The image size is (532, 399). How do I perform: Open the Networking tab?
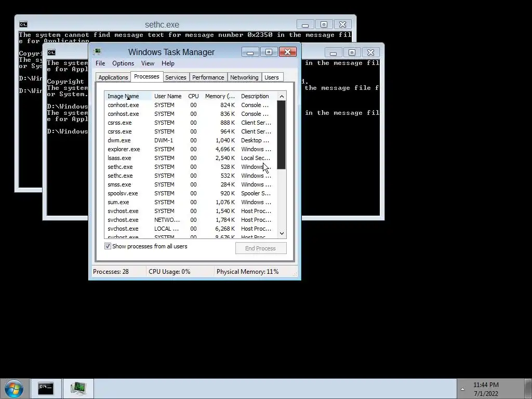pos(244,77)
